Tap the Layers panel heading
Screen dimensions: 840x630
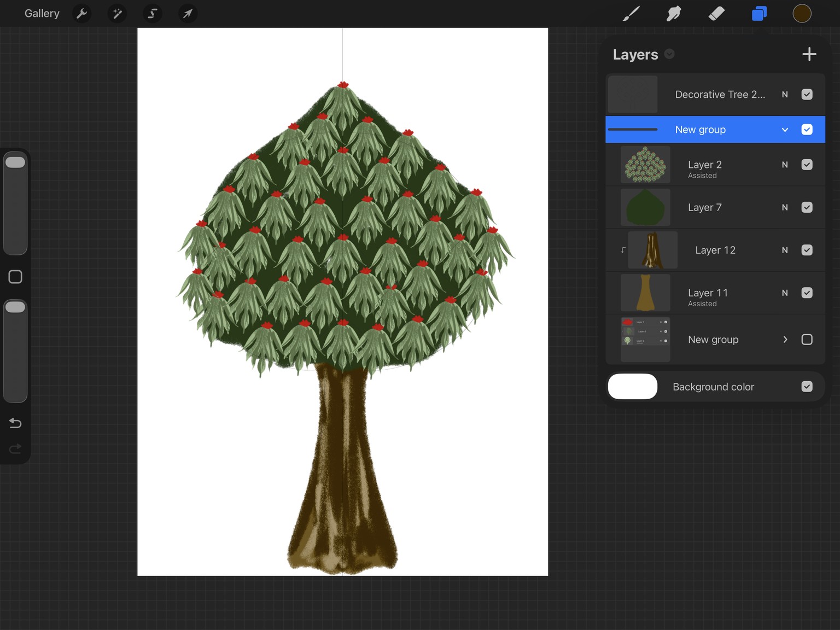point(635,54)
